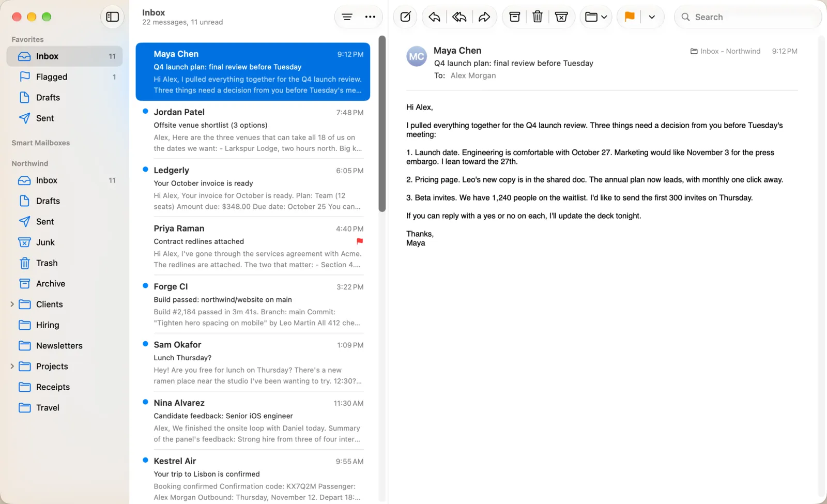
Task: Click the message list scrollbar
Action: pos(382,124)
